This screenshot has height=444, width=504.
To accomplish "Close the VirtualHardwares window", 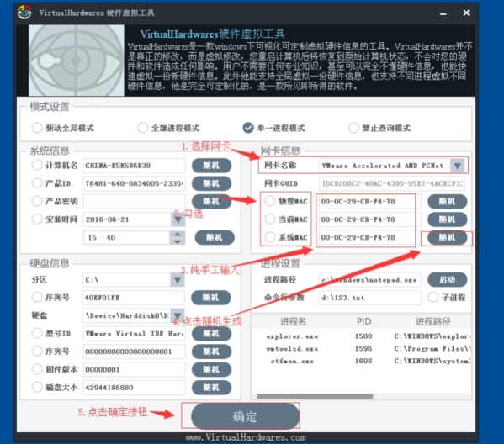I will tap(466, 13).
